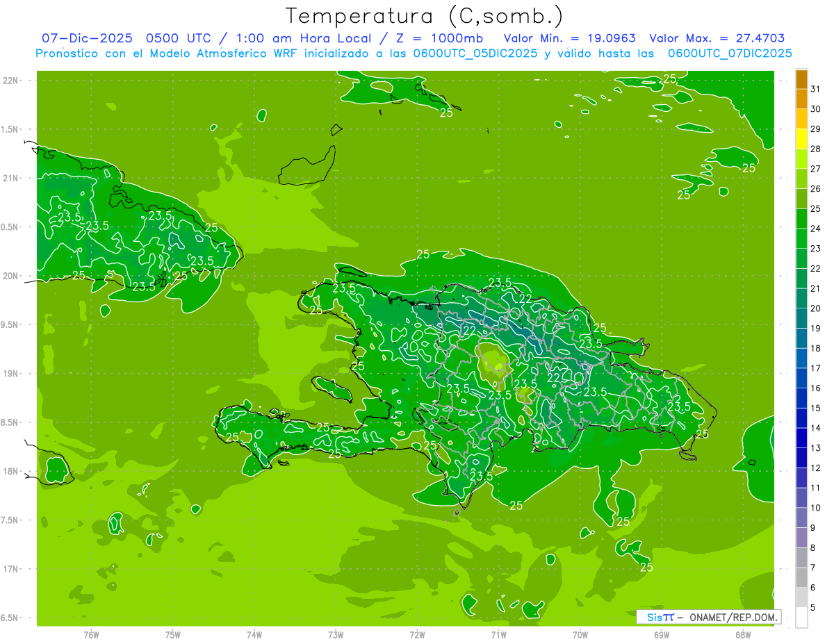Click the '73W' longitude axis label
The image size is (834, 644).
coord(336,635)
